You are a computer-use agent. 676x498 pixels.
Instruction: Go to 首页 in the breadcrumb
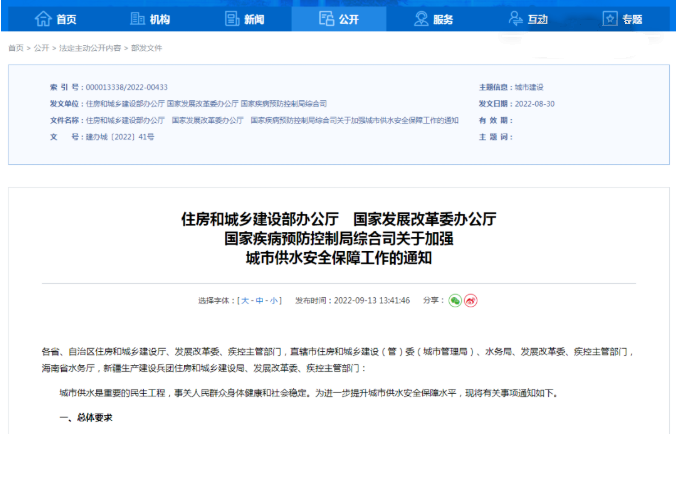[15, 48]
